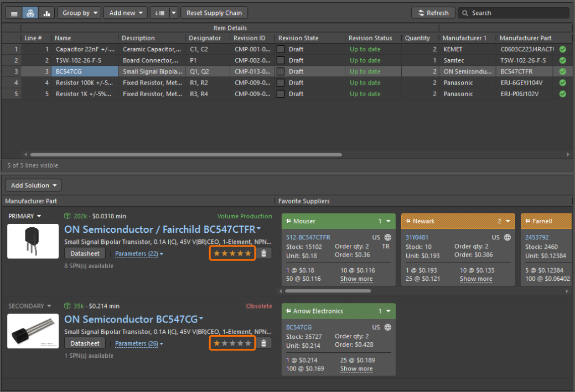The height and width of the screenshot is (392, 575).
Task: Toggle Draft checkbox for Resistor 100K row
Action: [x=281, y=83]
